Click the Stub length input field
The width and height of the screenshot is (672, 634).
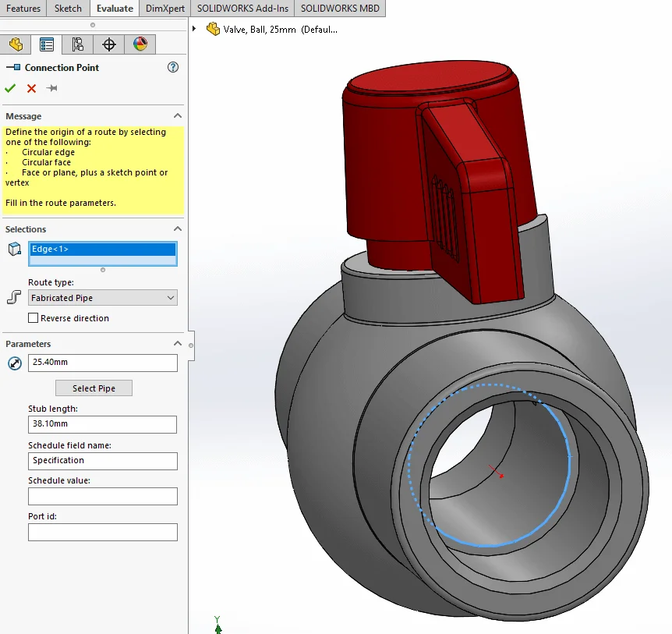tap(102, 424)
